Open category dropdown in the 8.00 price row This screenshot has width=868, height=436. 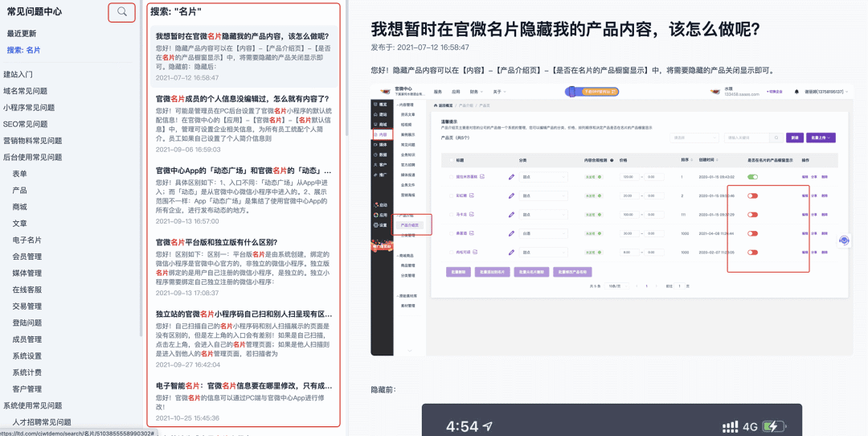tap(543, 252)
